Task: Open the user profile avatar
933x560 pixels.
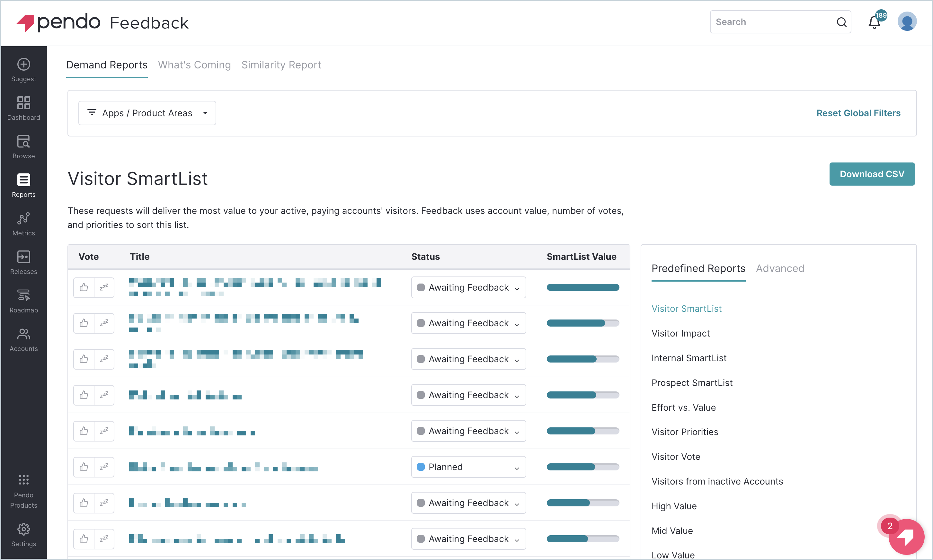Action: coord(907,22)
